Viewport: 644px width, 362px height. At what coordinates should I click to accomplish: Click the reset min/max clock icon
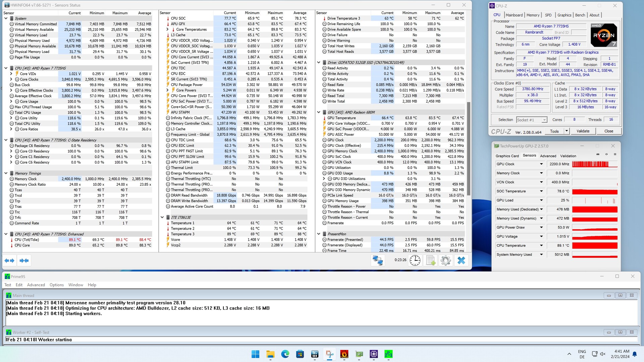pyautogui.click(x=415, y=260)
